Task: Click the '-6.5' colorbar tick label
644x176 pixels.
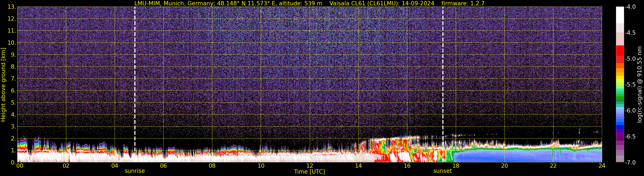Action: (x=630, y=136)
